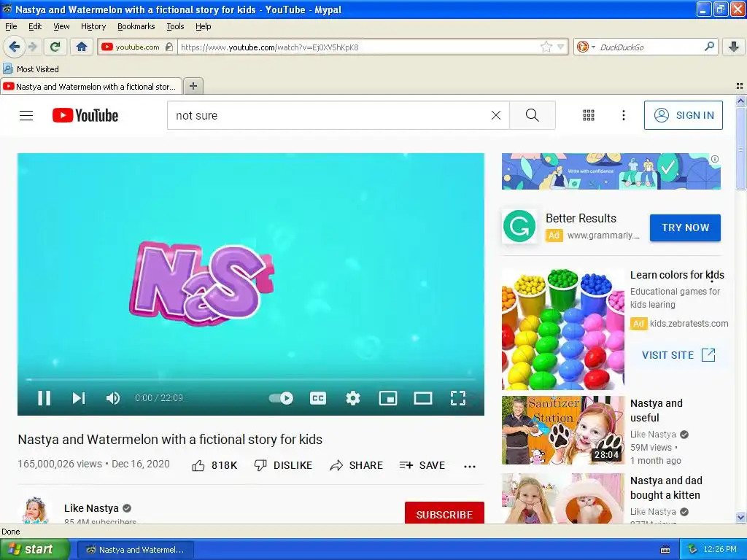Open the YouTube apps grid

pos(589,115)
